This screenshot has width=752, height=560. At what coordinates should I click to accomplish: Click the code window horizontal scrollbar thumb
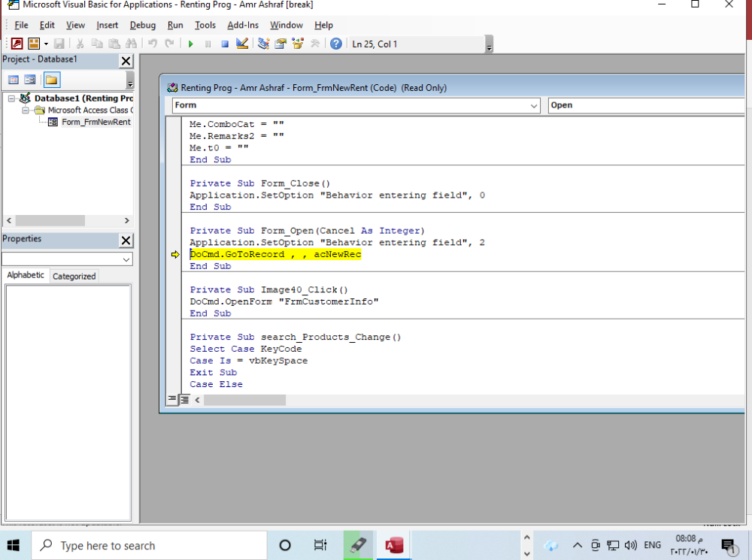click(x=244, y=400)
